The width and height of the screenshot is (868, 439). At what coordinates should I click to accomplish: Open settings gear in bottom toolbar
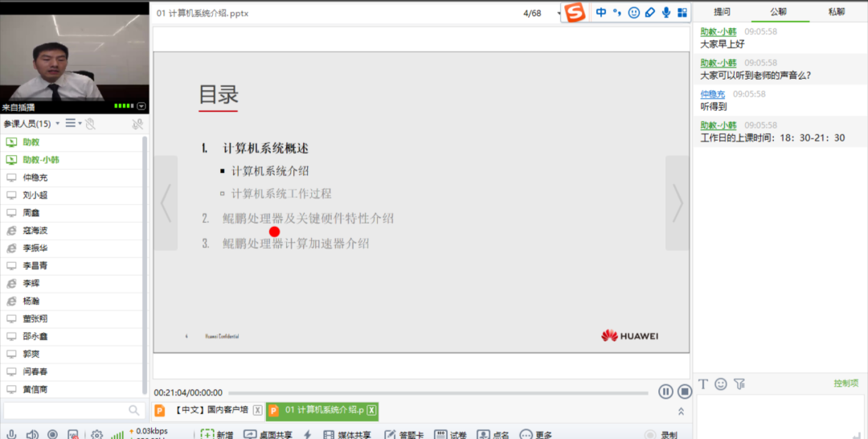click(96, 435)
